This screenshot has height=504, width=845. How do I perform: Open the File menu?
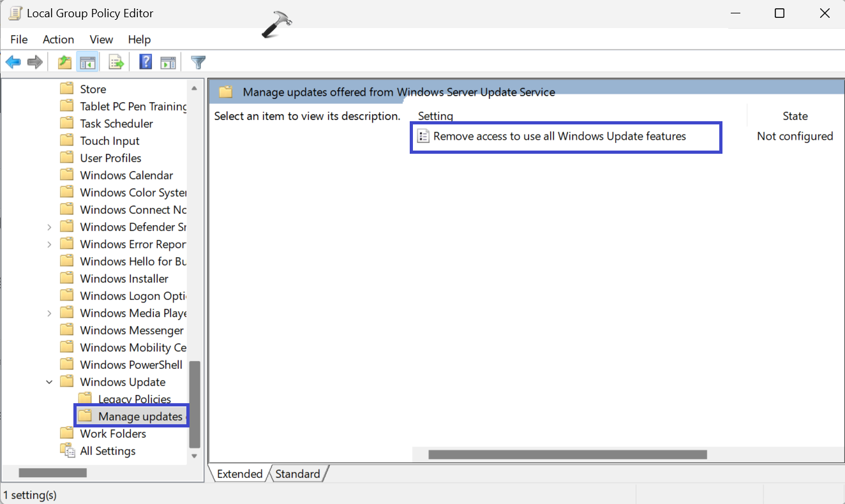[19, 40]
